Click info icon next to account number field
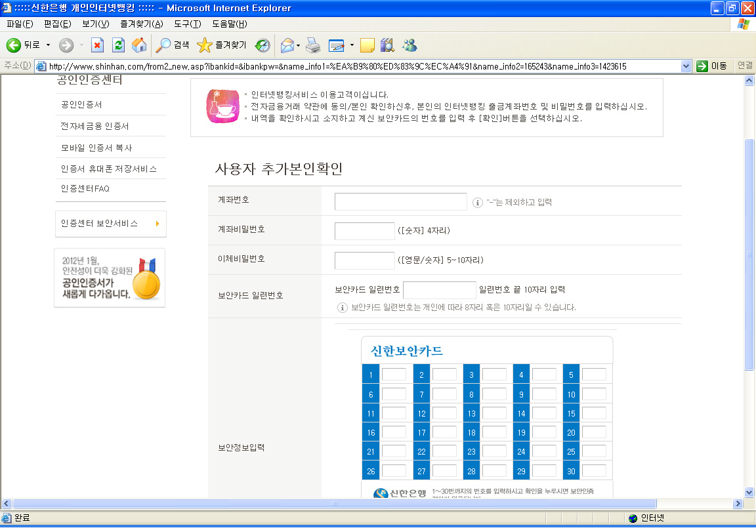The width and height of the screenshot is (756, 532). (x=477, y=203)
